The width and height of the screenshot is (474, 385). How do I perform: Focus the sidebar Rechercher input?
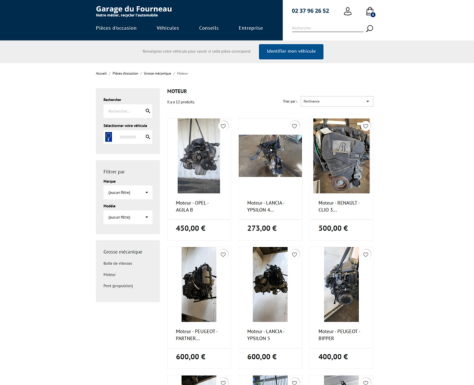pos(124,111)
